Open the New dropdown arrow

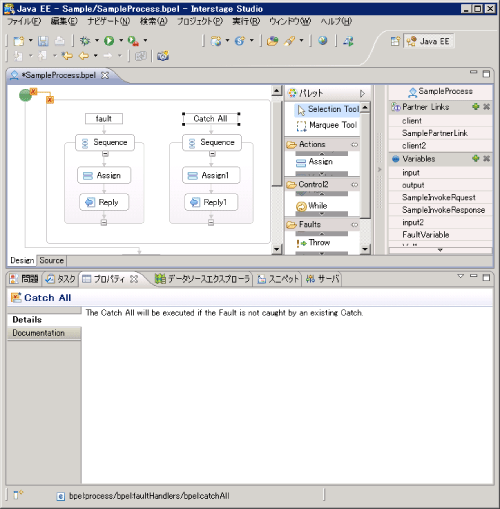31,41
